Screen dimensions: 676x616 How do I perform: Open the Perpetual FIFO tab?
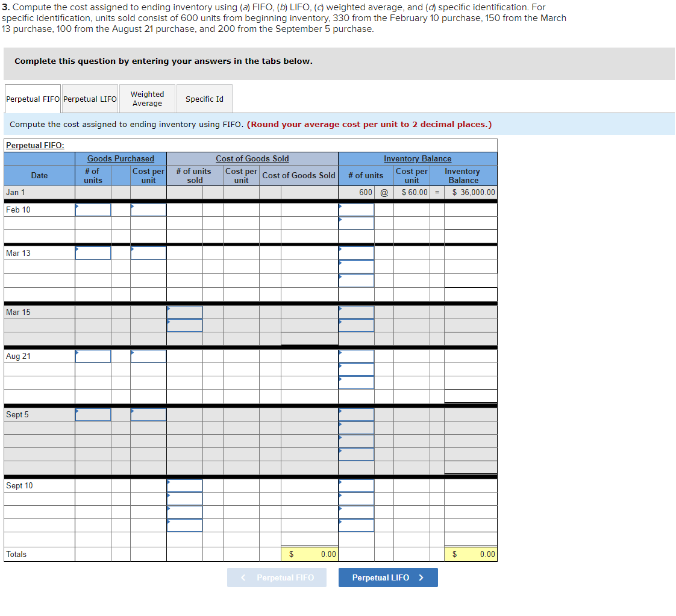(33, 99)
